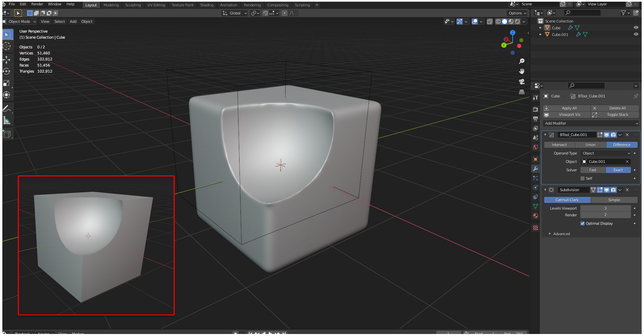Click the Levels Viewport value field
This screenshot has width=644, height=336.
tap(606, 208)
